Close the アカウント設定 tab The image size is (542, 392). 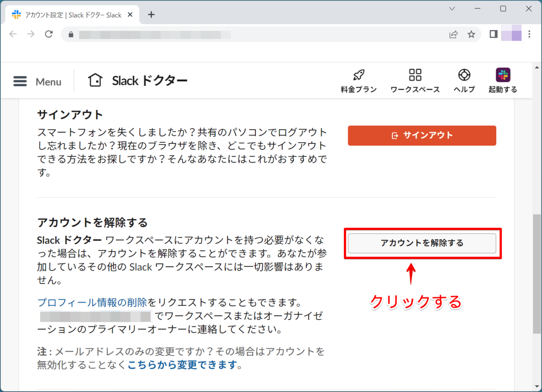[130, 15]
